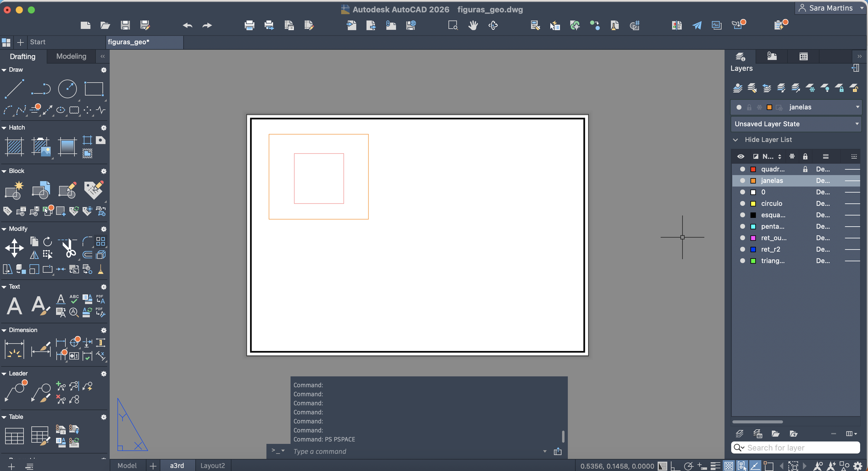This screenshot has width=868, height=471.
Task: Unlock the quadr... layer lock icon
Action: pos(805,169)
